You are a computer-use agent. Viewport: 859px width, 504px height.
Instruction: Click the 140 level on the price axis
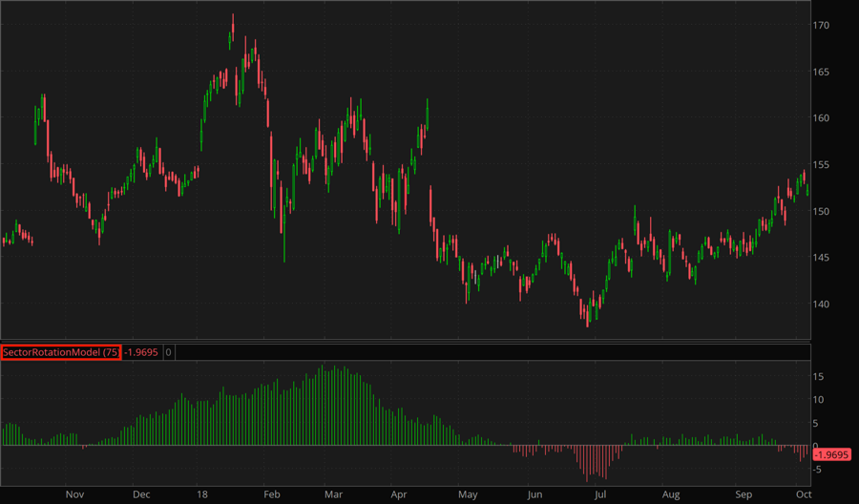coord(822,304)
